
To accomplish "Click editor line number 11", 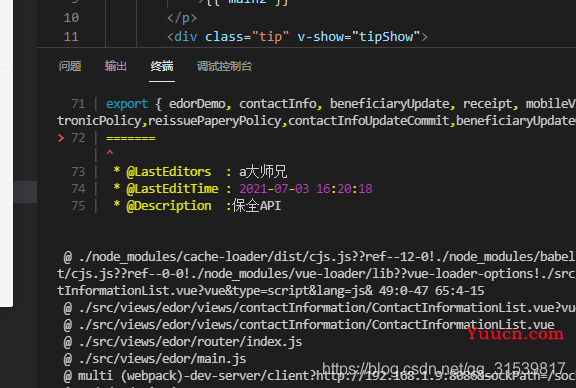I will (71, 37).
